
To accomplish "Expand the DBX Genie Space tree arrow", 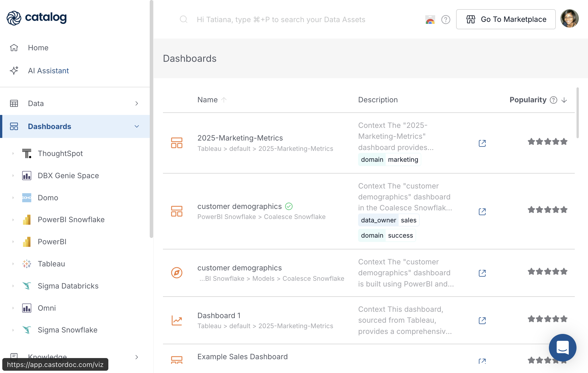I will coord(13,176).
